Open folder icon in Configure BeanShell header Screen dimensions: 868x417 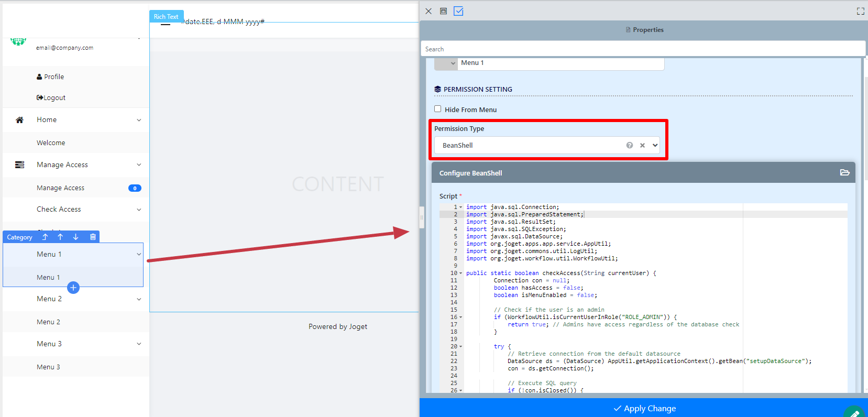[x=844, y=172]
